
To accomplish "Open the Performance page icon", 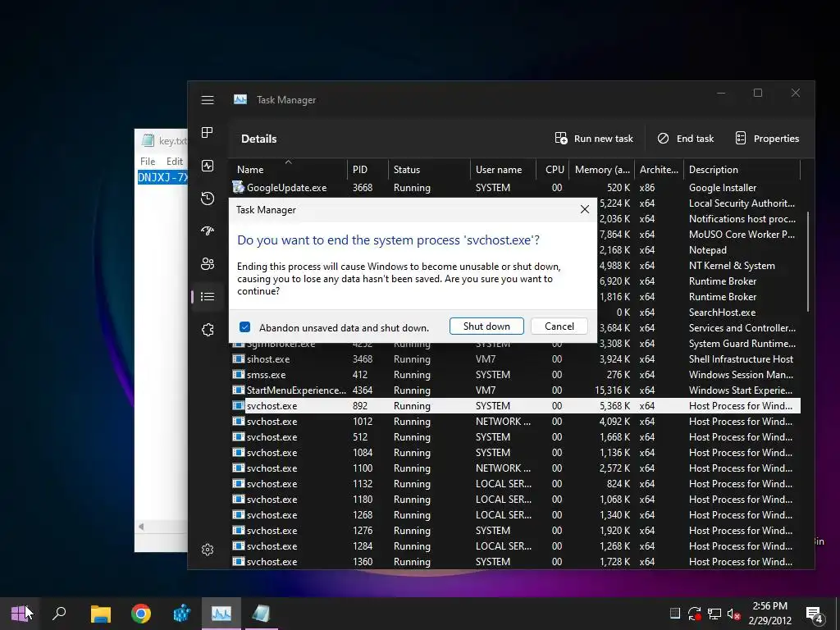I will tap(208, 166).
